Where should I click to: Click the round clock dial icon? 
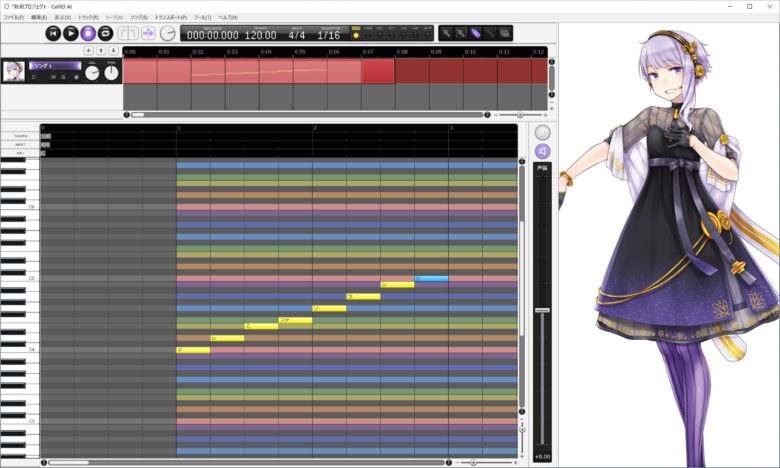168,33
